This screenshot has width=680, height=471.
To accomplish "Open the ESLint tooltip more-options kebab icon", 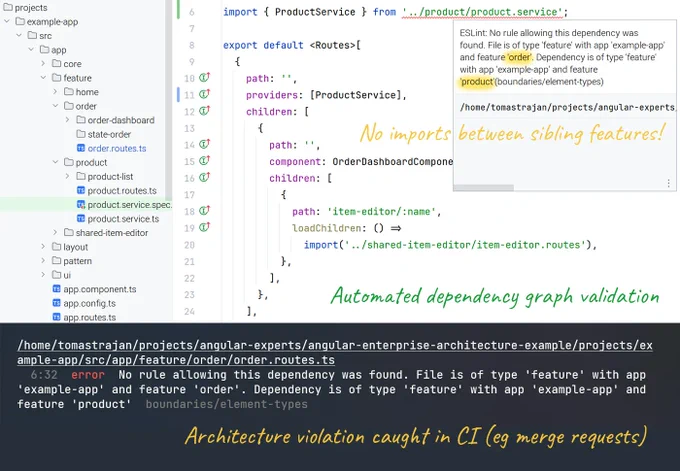I will 669,183.
